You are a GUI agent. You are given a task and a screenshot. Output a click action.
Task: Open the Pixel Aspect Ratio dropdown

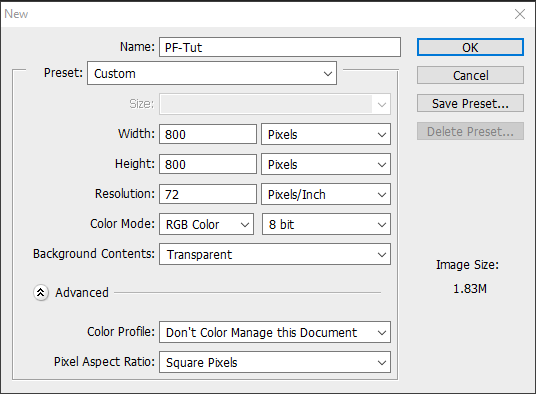(275, 362)
